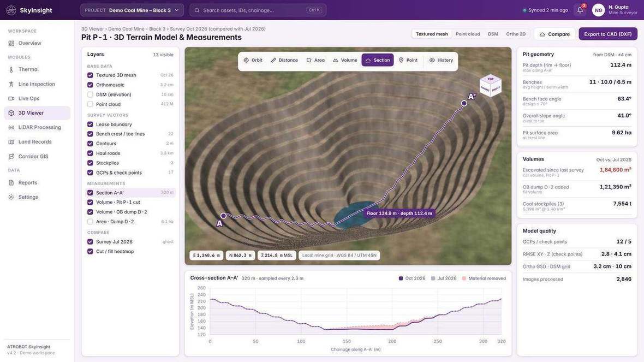The image size is (644, 362).
Task: Open the Land Records module
Action: (x=37, y=142)
